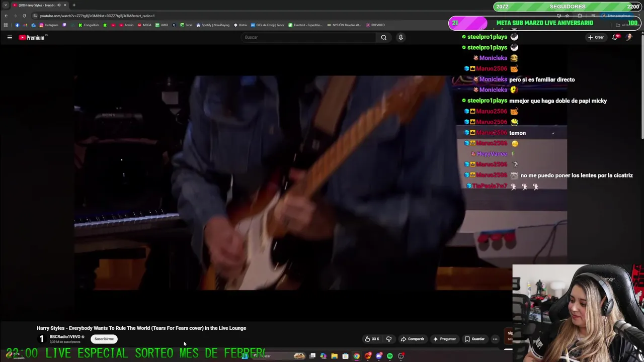Open Facebook bookmark icon
The width and height of the screenshot is (644, 362).
point(17,25)
